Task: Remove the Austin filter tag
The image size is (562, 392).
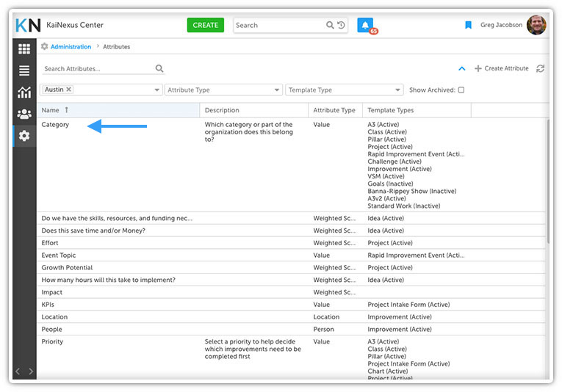Action: tap(69, 90)
